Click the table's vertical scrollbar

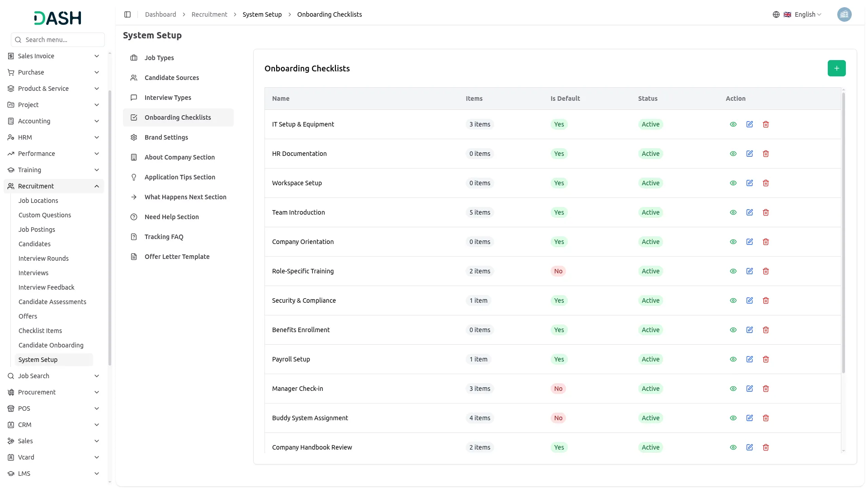(843, 233)
